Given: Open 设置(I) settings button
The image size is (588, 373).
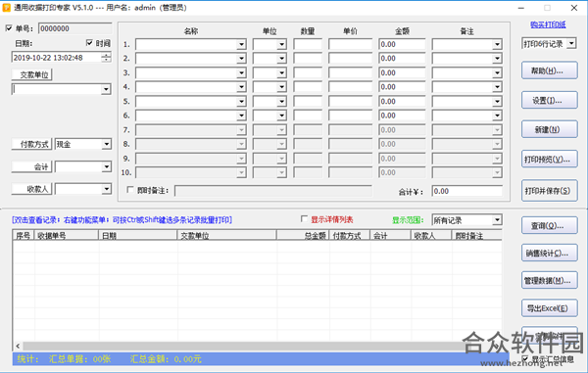Looking at the screenshot, I should (x=550, y=100).
